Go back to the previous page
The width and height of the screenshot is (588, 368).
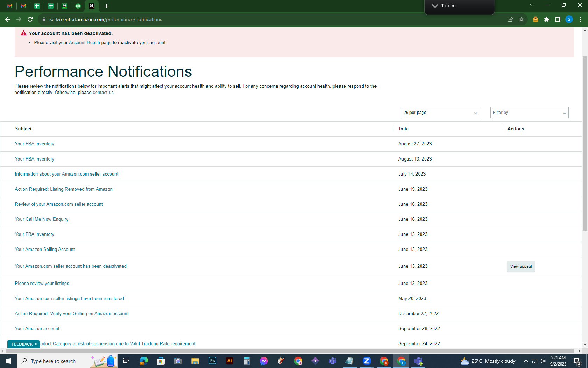point(8,19)
